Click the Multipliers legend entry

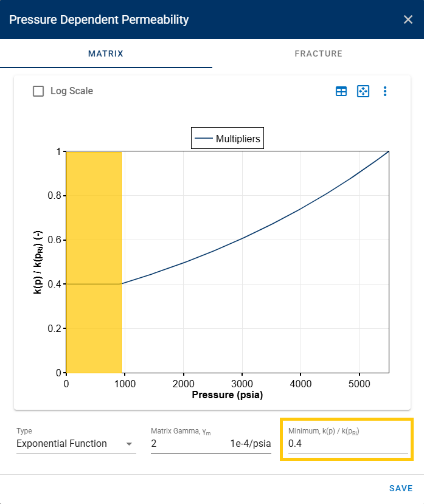click(x=227, y=138)
